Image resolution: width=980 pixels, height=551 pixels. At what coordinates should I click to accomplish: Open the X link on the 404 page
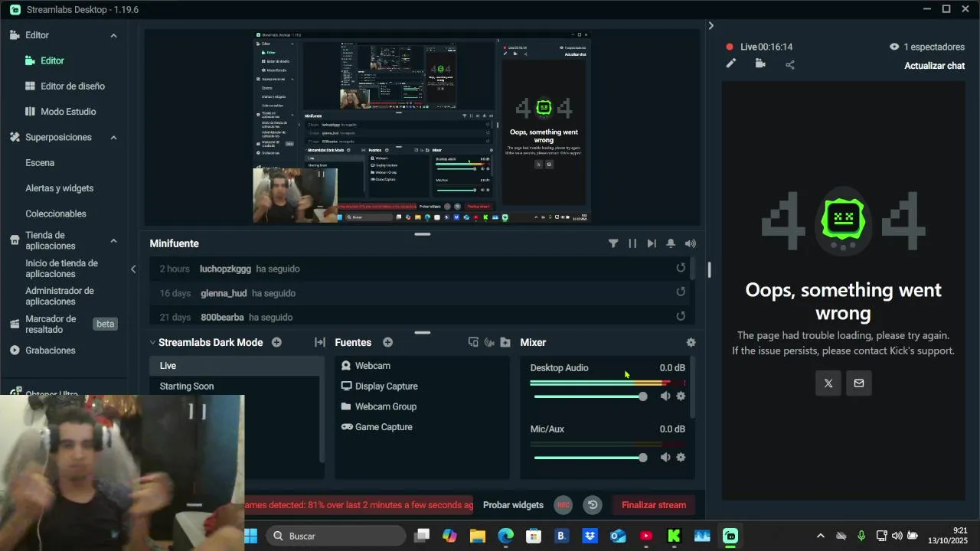[828, 383]
